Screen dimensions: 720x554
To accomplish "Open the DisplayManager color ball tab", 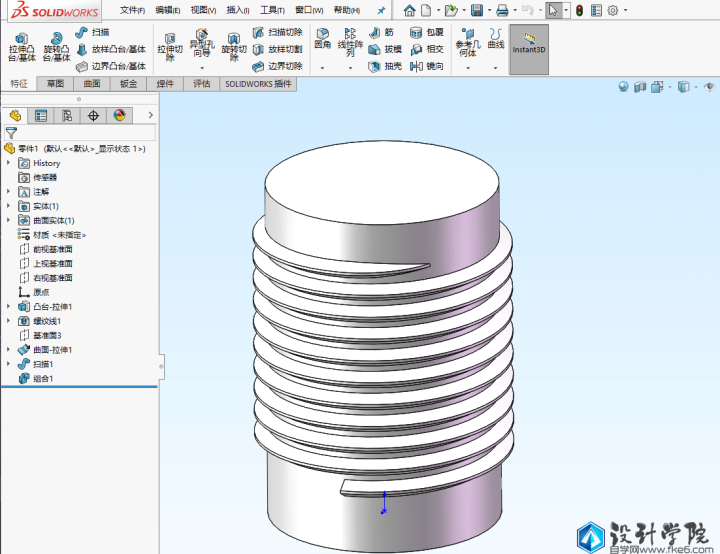I will pos(119,115).
